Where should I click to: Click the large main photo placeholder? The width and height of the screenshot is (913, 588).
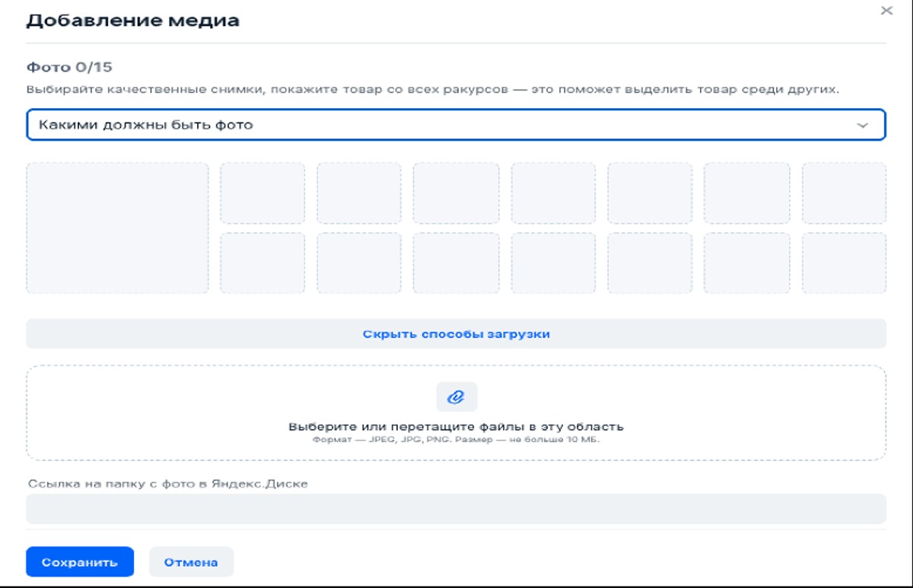tap(117, 227)
